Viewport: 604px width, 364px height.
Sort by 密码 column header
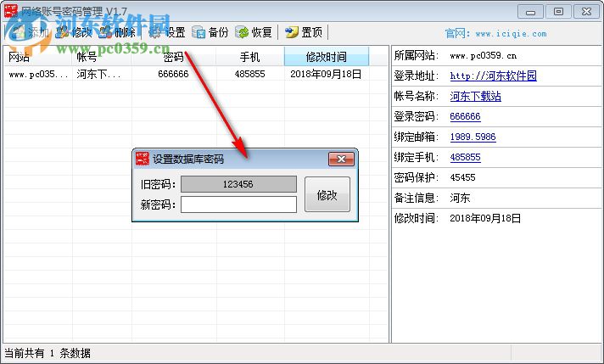(174, 57)
